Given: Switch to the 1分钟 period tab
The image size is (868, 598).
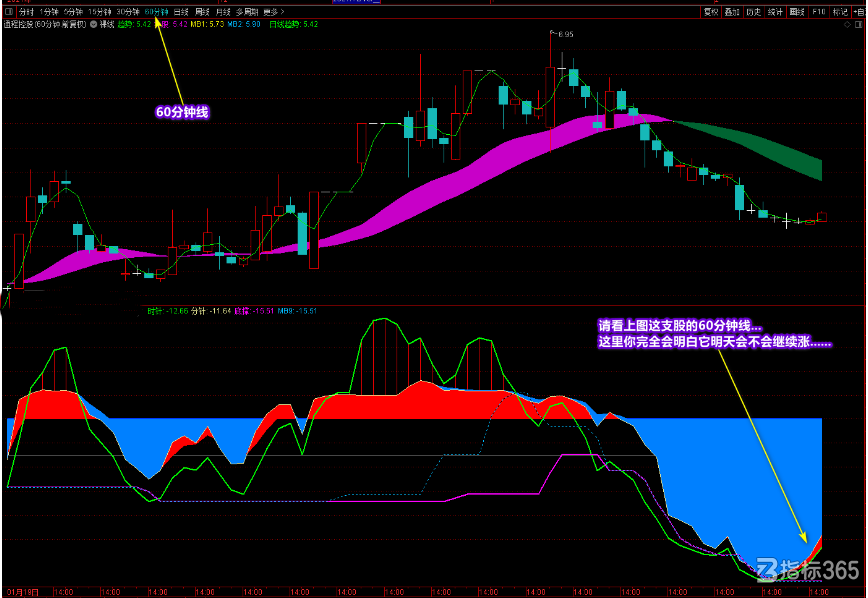Looking at the screenshot, I should coord(49,12).
